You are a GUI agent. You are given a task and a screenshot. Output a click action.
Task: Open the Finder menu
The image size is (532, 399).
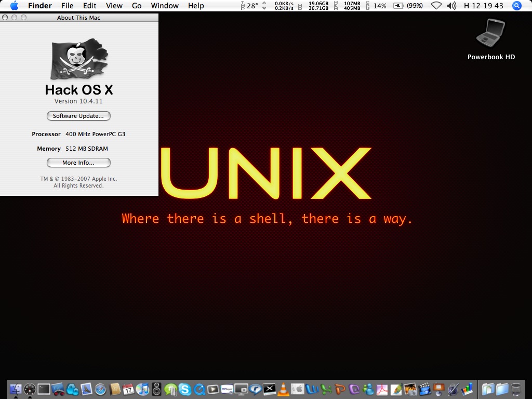coord(39,6)
